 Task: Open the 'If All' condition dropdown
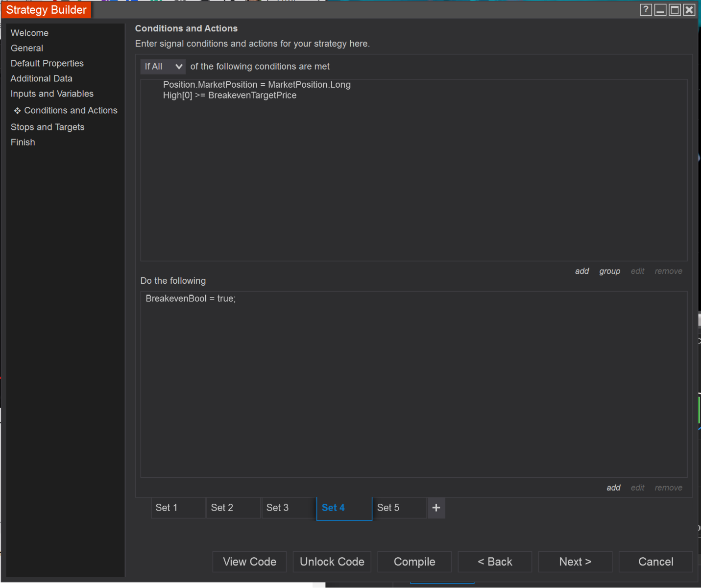[x=163, y=66]
